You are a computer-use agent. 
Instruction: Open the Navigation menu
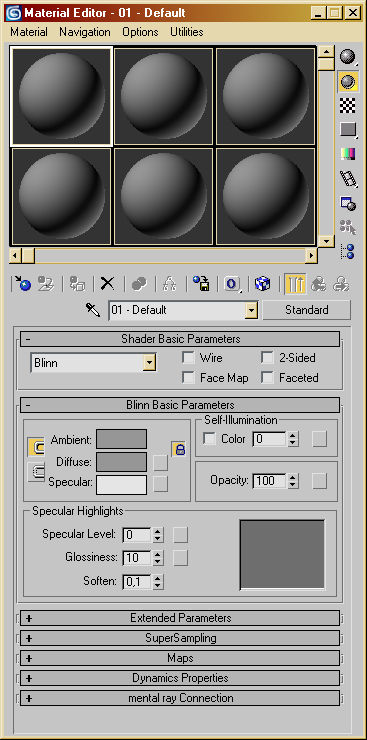[85, 32]
